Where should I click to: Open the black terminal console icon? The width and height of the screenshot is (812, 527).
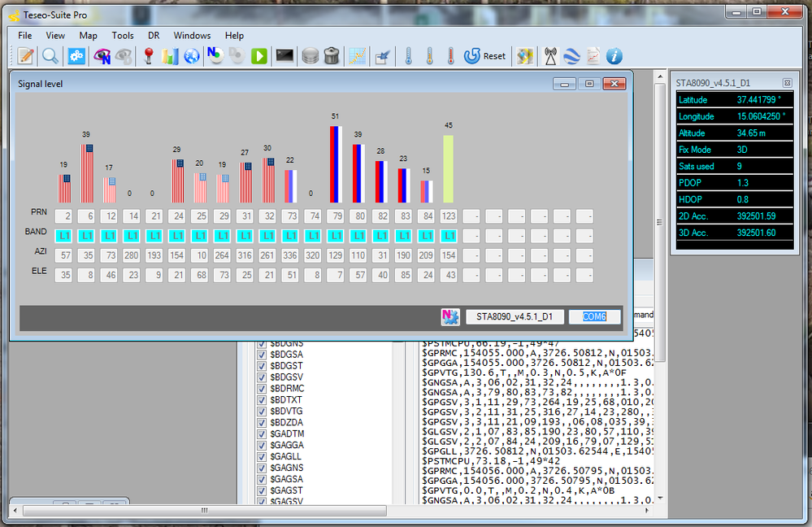coord(284,56)
